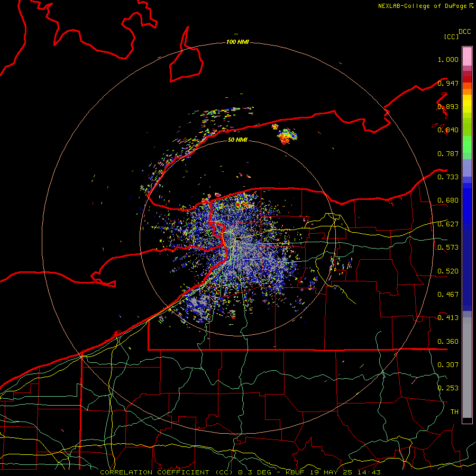Viewport: 476px width, 476px height.
Task: Click the isolated orange-green echo cluster north of the 50 NMI ring
Action: tap(286, 135)
